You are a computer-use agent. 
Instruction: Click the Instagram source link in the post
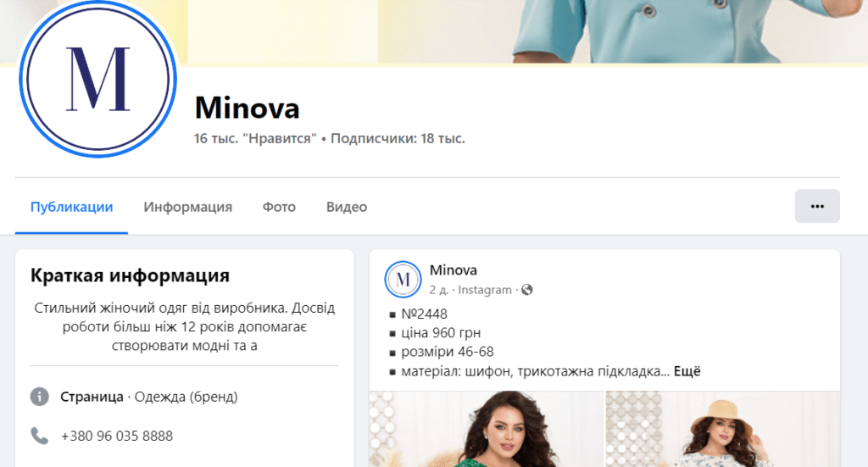point(484,290)
